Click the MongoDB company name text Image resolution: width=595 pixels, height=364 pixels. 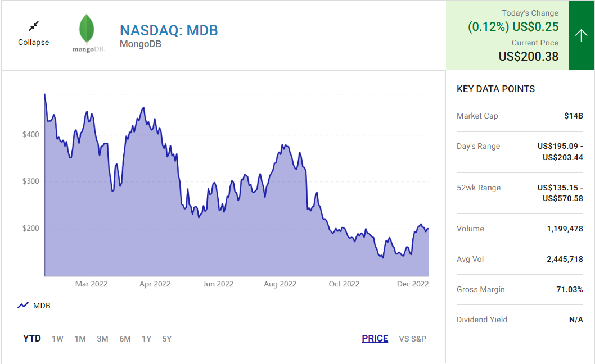(x=140, y=44)
